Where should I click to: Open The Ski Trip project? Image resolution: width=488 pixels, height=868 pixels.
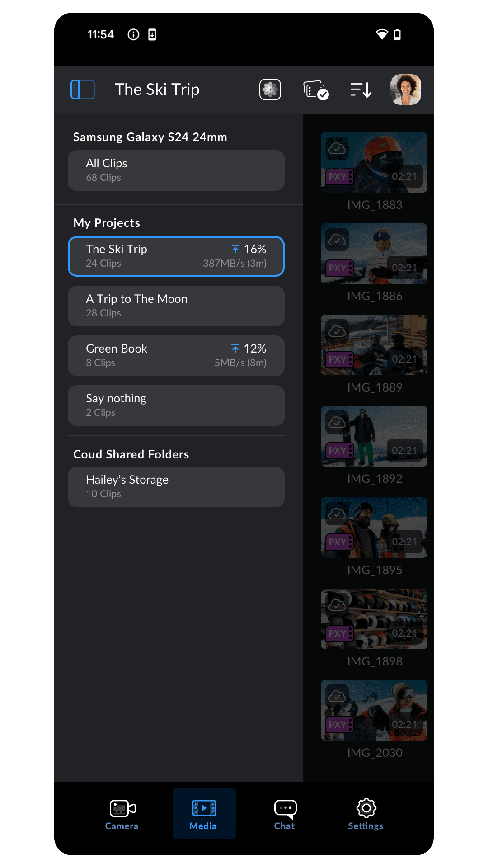tap(176, 256)
